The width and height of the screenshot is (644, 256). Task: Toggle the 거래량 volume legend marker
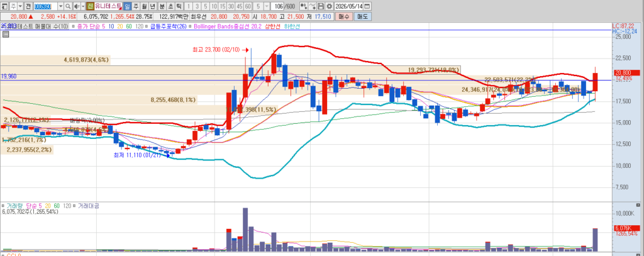coord(3,206)
